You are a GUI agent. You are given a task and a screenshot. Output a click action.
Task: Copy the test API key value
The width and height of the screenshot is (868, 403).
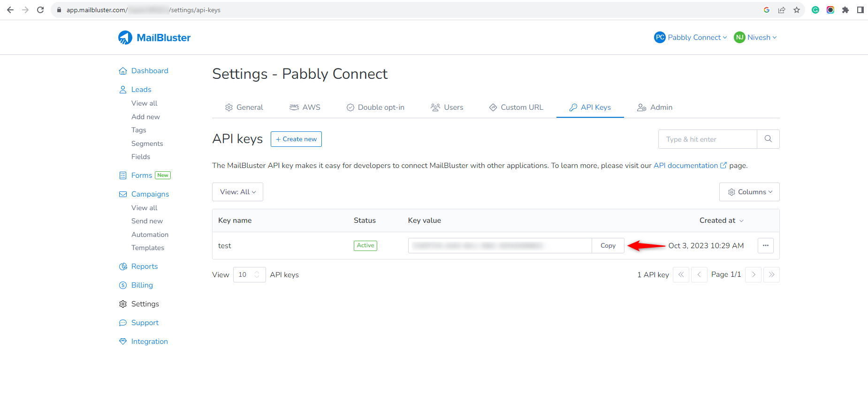608,245
